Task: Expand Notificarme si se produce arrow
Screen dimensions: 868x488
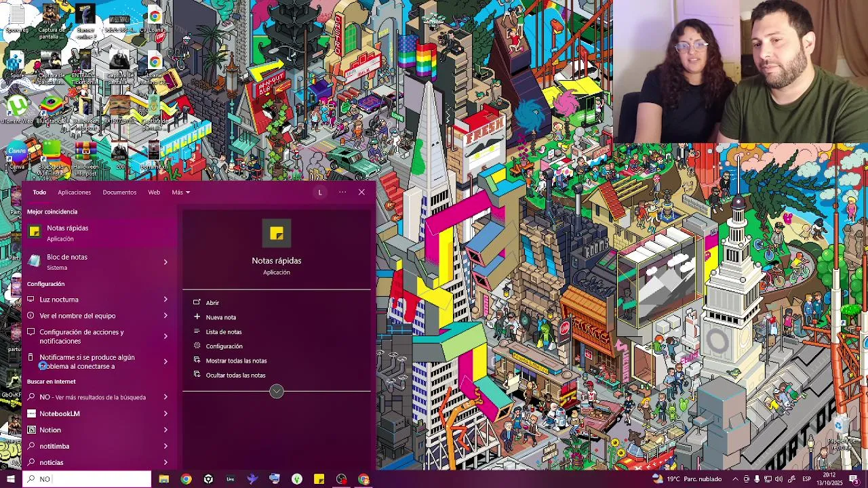Action: (x=165, y=361)
